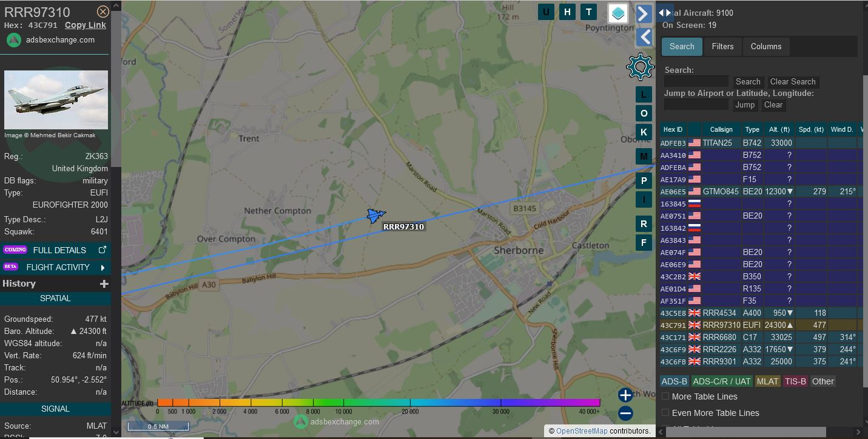Zoom out with the minus button
Screen dimensions: 868x439
click(x=625, y=413)
